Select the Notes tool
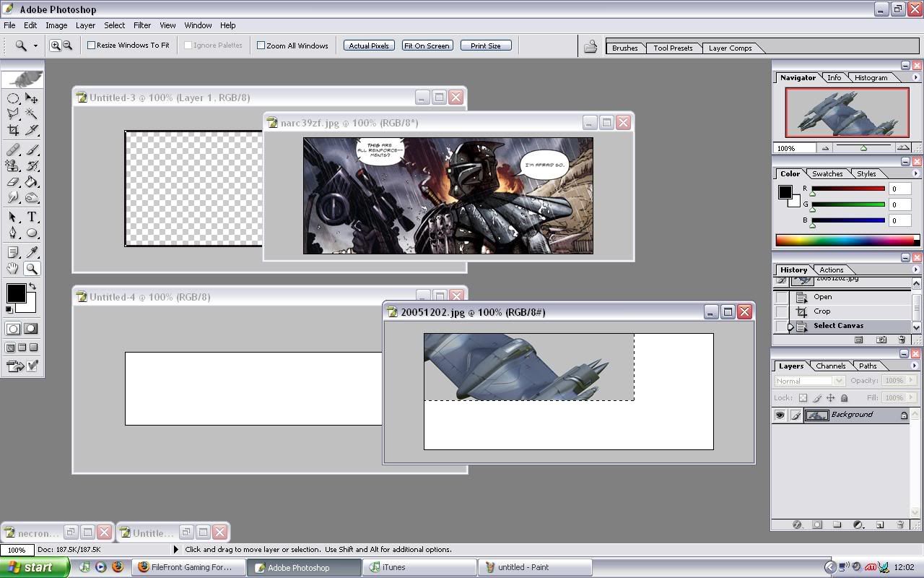The width and height of the screenshot is (924, 578). coord(13,252)
